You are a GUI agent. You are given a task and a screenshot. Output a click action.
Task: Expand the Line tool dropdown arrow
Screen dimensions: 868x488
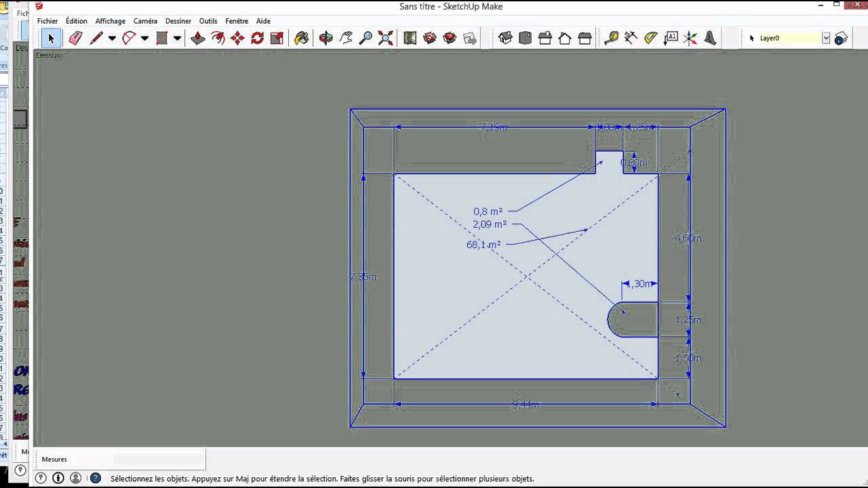click(x=112, y=39)
